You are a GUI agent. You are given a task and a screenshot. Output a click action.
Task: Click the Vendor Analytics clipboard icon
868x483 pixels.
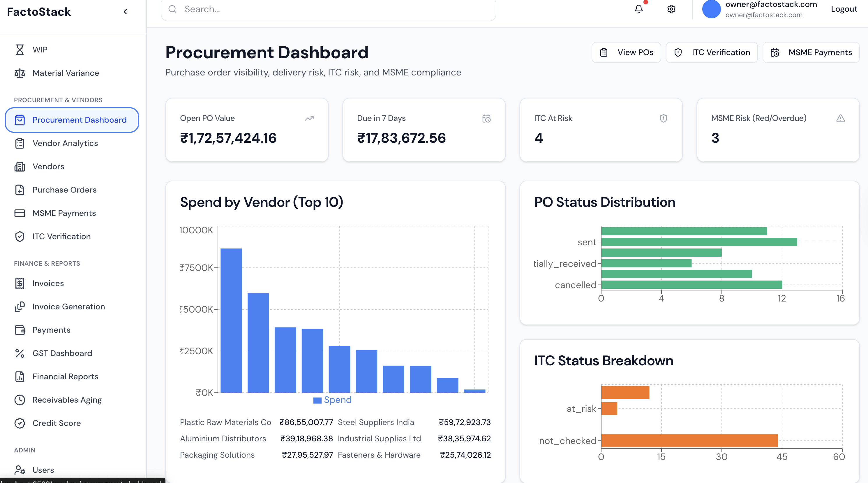coord(20,143)
